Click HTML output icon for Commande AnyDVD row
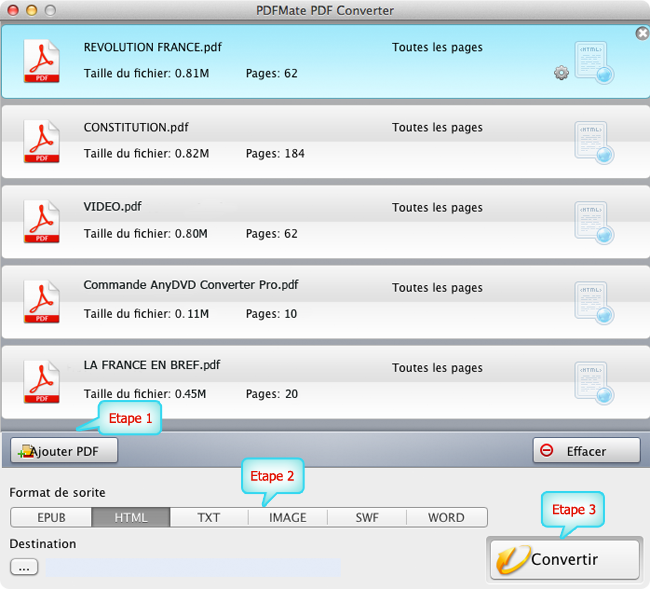Image resolution: width=650 pixels, height=589 pixels. click(594, 303)
